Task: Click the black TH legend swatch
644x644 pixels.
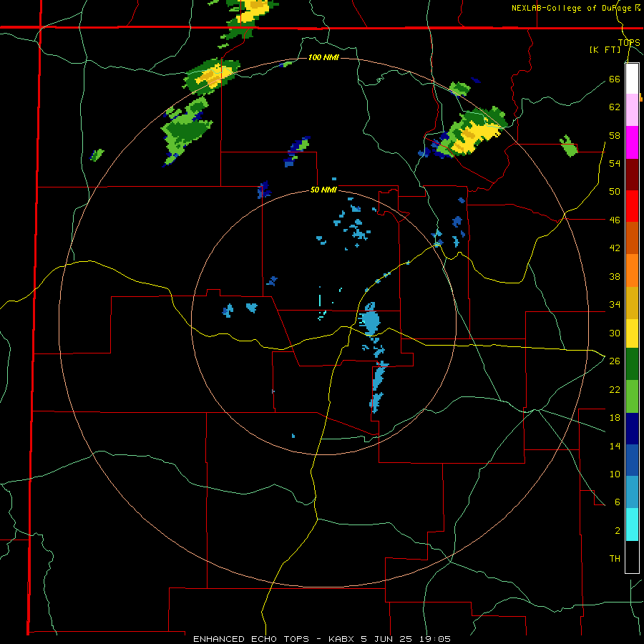Action: 632,557
